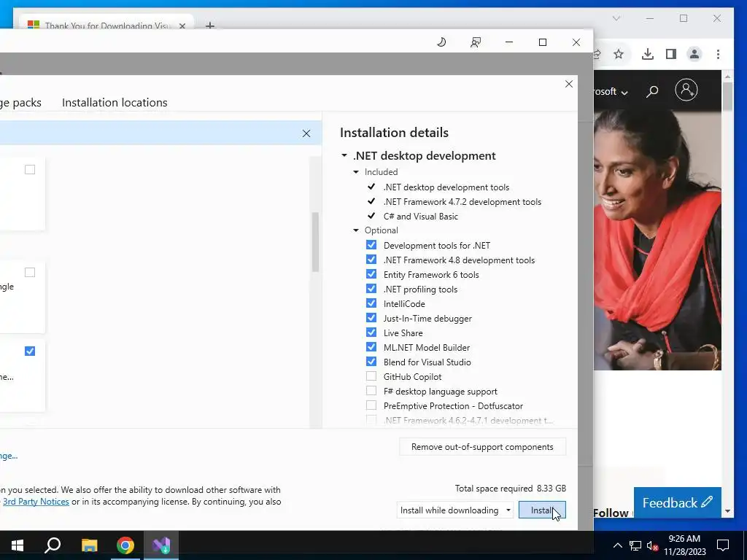Open Chrome tab search chevron

tap(616, 18)
